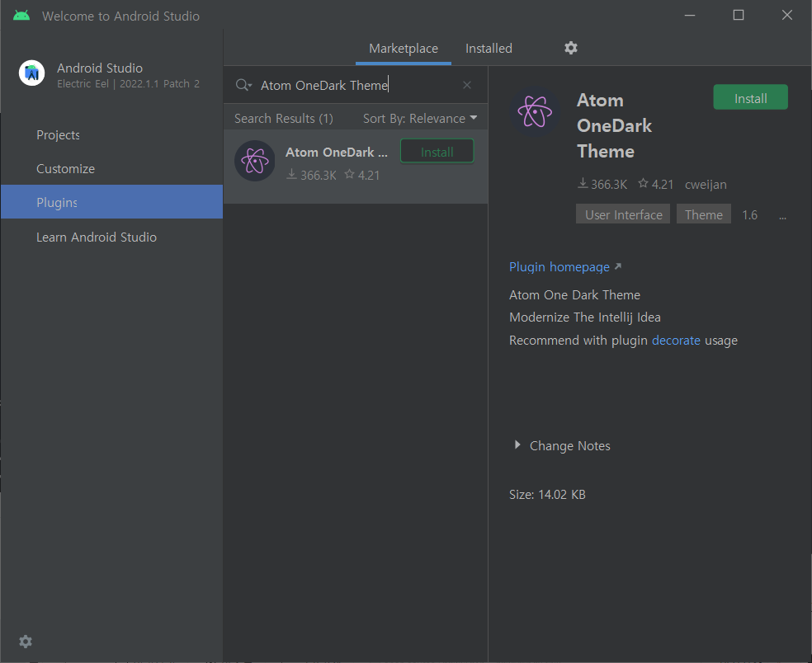
Task: Click Electric Eel version text
Action: [128, 84]
